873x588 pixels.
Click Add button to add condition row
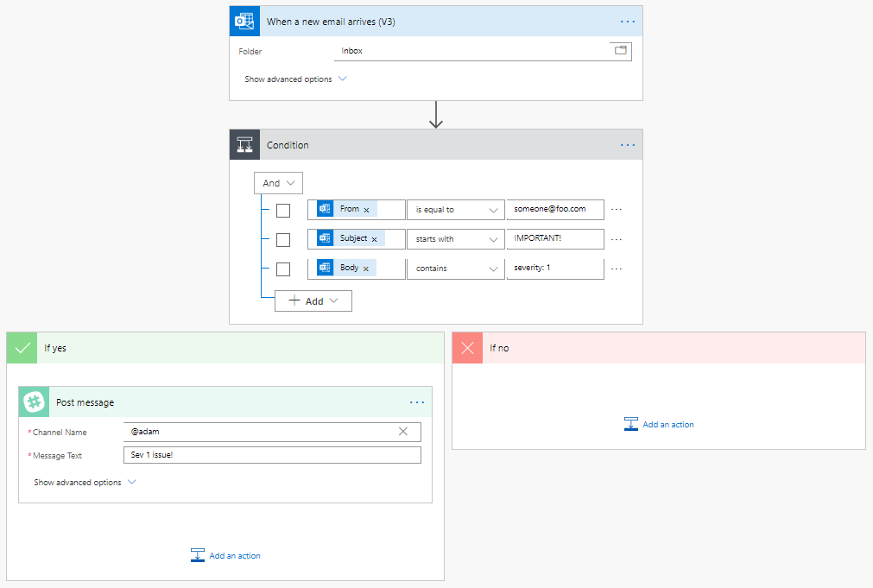313,300
